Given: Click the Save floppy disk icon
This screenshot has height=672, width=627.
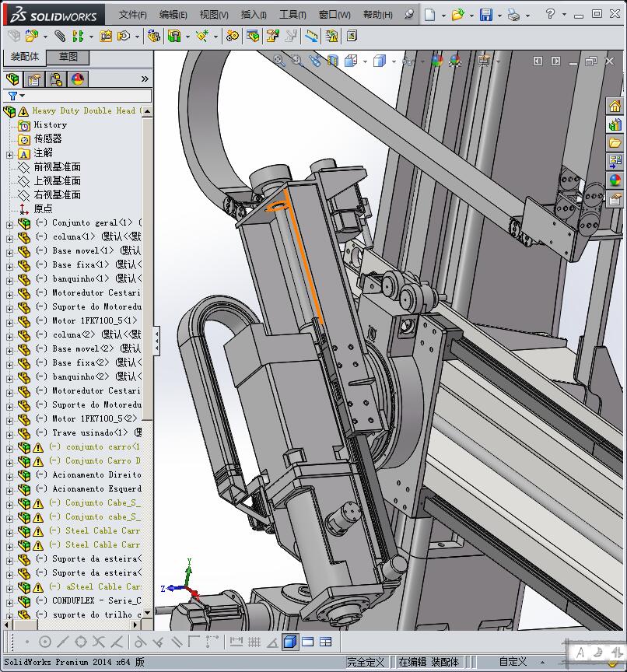Looking at the screenshot, I should pos(486,15).
